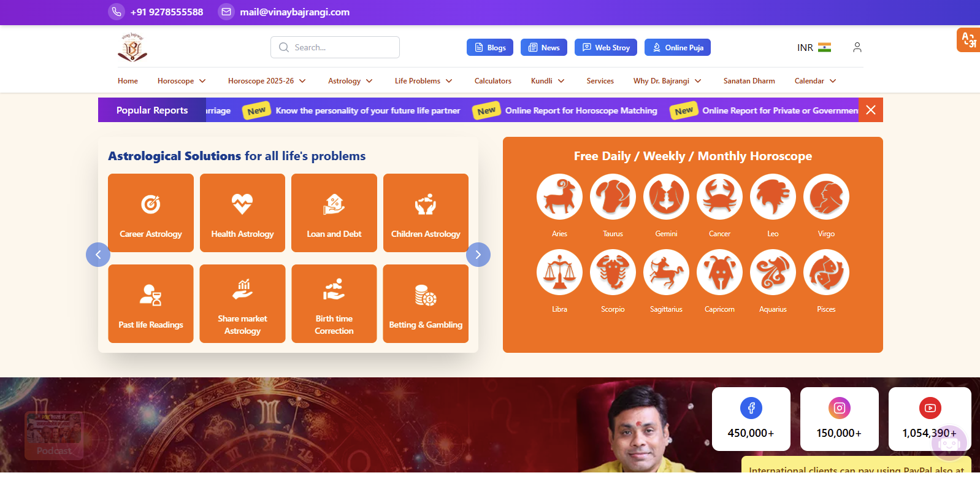Open Private or Government job report link
Screen dimensions: 980x497
point(780,110)
